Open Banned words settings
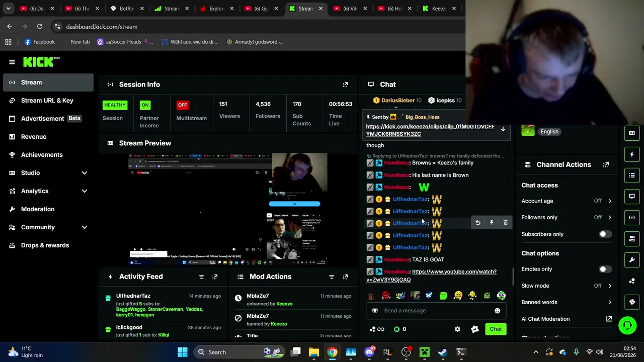644x362 pixels. [567, 303]
